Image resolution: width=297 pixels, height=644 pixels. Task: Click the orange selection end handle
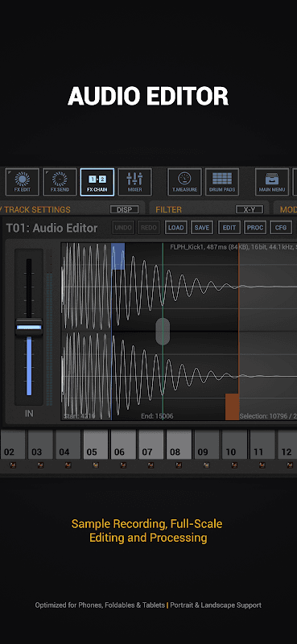[232, 407]
